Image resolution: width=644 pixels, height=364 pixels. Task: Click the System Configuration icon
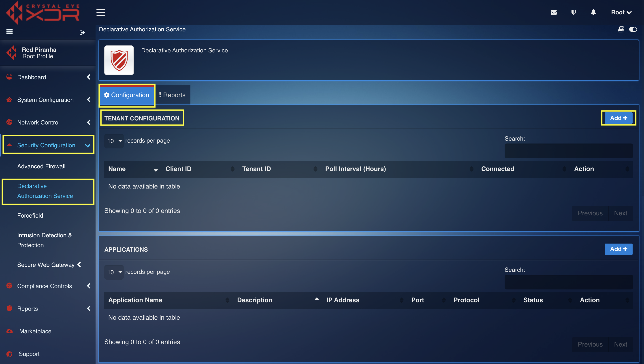click(9, 100)
